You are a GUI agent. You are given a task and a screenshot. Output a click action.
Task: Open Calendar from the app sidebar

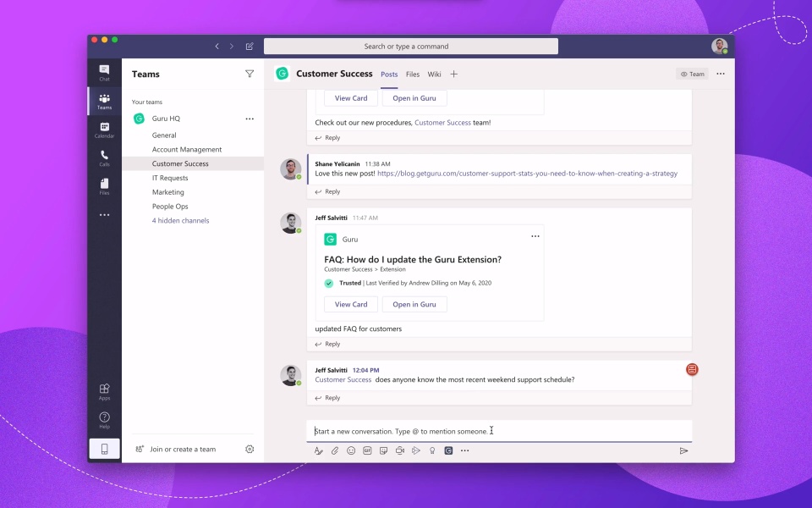104,130
